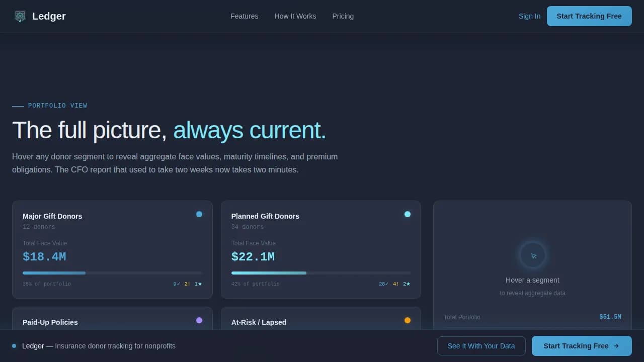The height and width of the screenshot is (362, 644).
Task: Click the always current headline text
Action: [250, 130]
